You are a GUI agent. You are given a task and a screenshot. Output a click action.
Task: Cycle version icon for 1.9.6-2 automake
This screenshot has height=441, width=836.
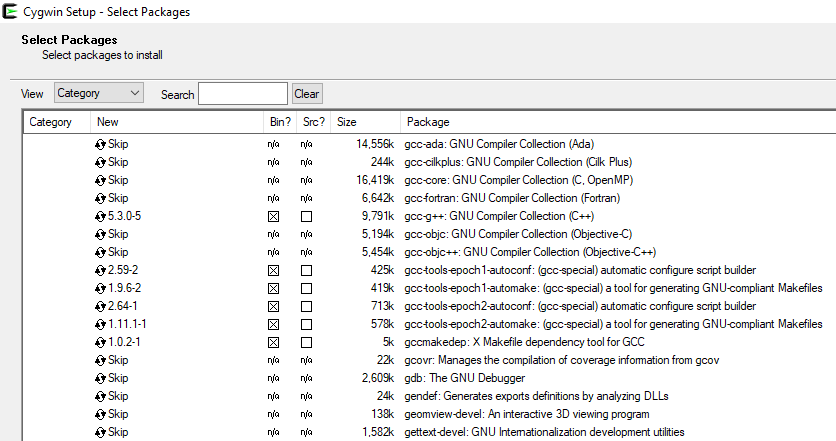[x=100, y=288]
